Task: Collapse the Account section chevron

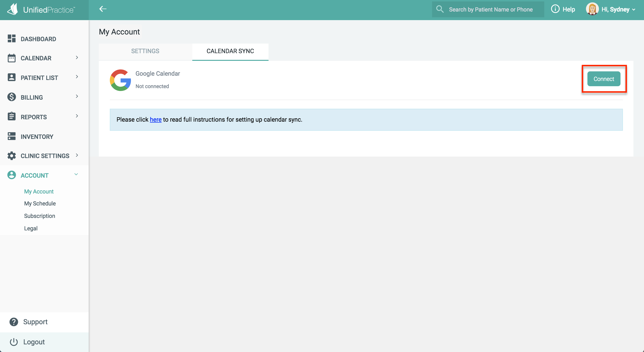Action: (76, 175)
